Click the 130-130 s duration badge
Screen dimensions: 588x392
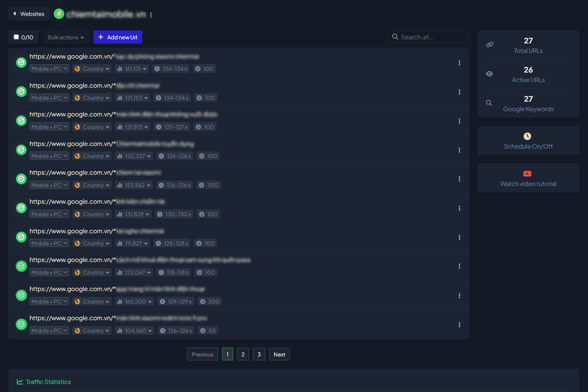click(174, 214)
